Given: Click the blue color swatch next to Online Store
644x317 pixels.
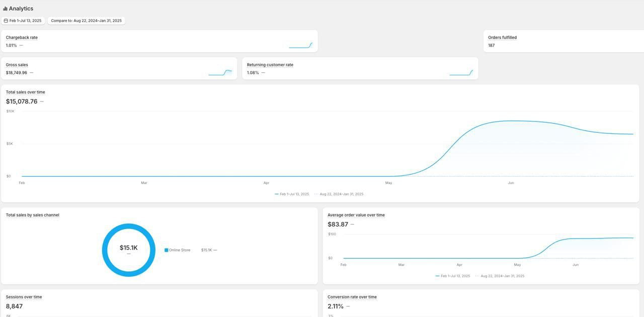Looking at the screenshot, I should click(x=166, y=250).
